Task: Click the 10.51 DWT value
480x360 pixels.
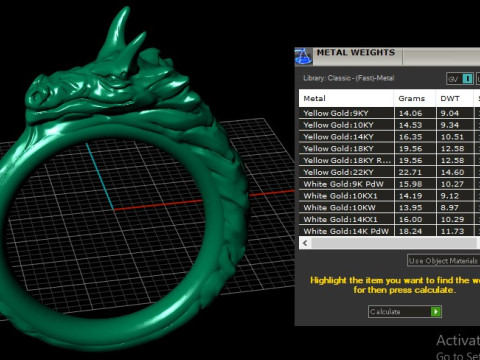Action: coord(452,137)
